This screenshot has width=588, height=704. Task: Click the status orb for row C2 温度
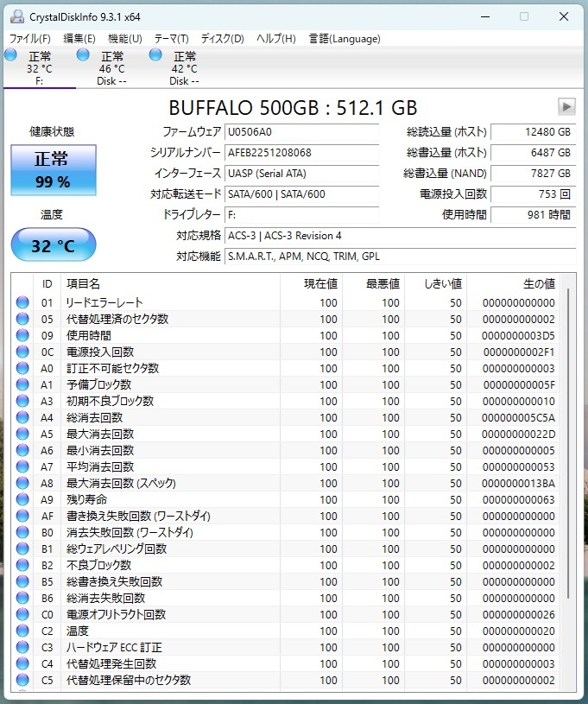22,631
